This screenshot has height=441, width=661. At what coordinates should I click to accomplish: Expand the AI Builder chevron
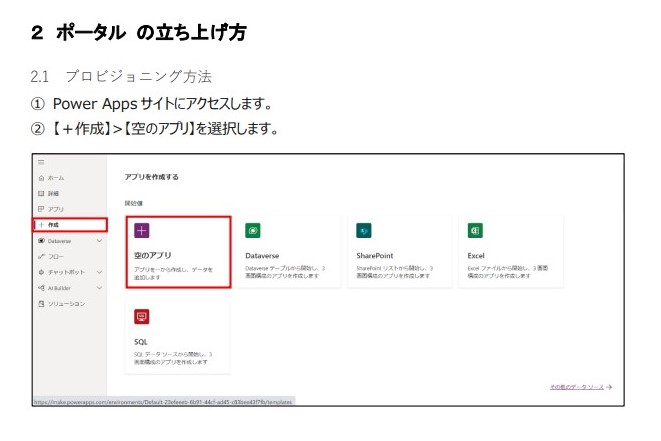99,288
